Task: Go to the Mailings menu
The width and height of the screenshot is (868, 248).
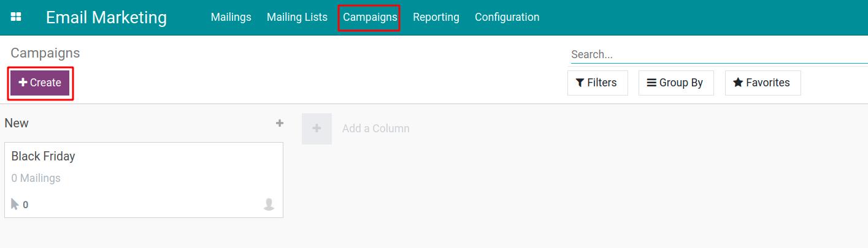Action: click(x=231, y=17)
